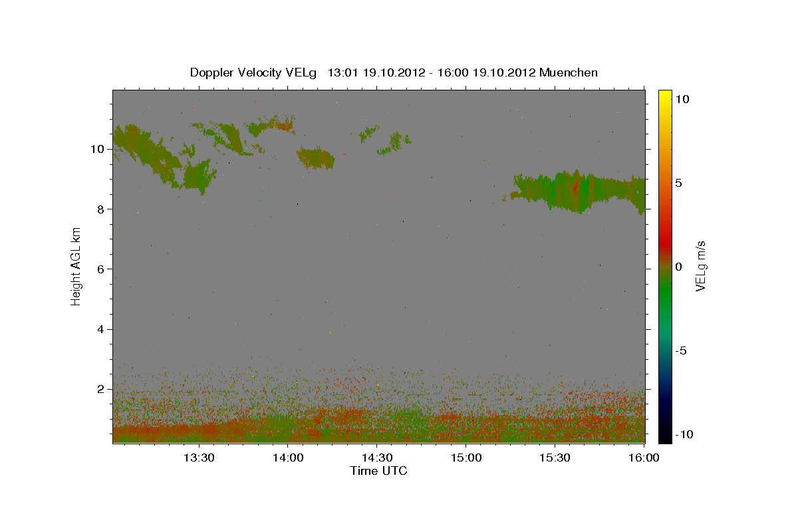The width and height of the screenshot is (798, 532).
Task: Click the 13:30 time tick label
Action: 198,458
